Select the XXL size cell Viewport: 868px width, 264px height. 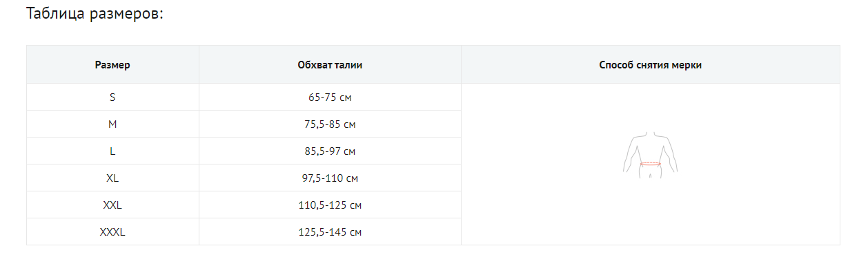[112, 205]
